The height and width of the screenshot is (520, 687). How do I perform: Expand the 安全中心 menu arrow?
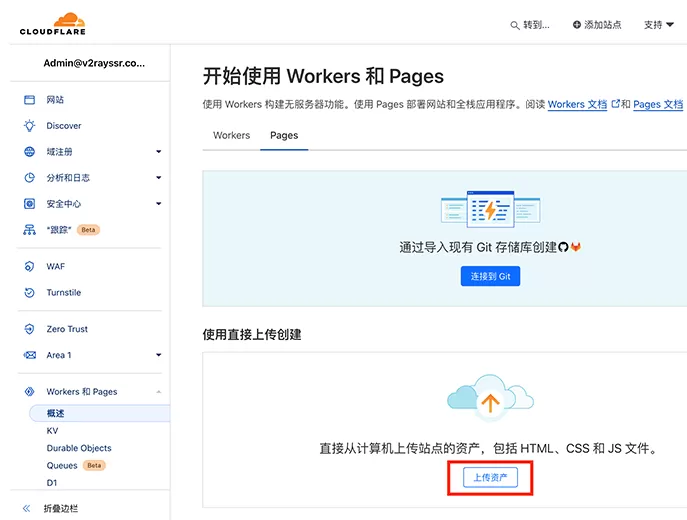(x=159, y=203)
